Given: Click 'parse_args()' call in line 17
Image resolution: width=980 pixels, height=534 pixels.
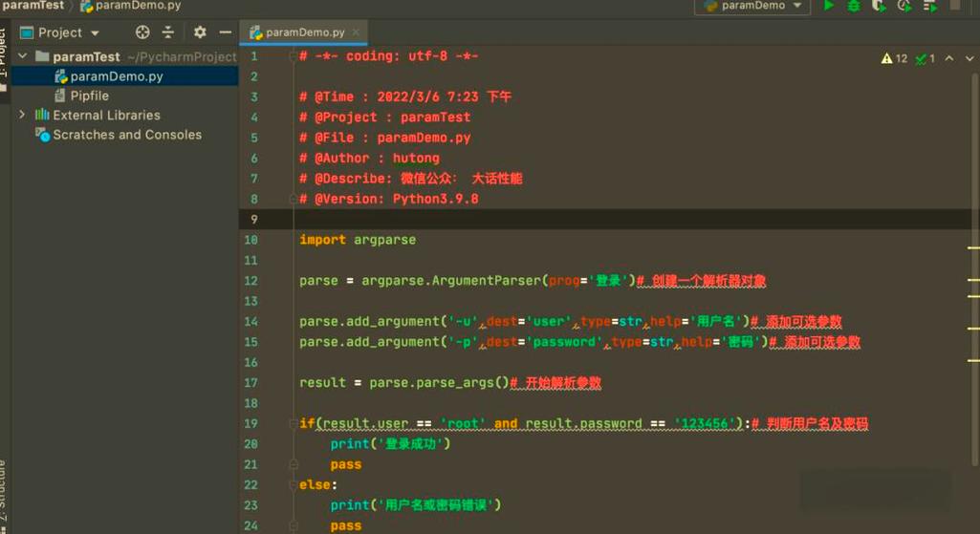Looking at the screenshot, I should click(x=463, y=382).
